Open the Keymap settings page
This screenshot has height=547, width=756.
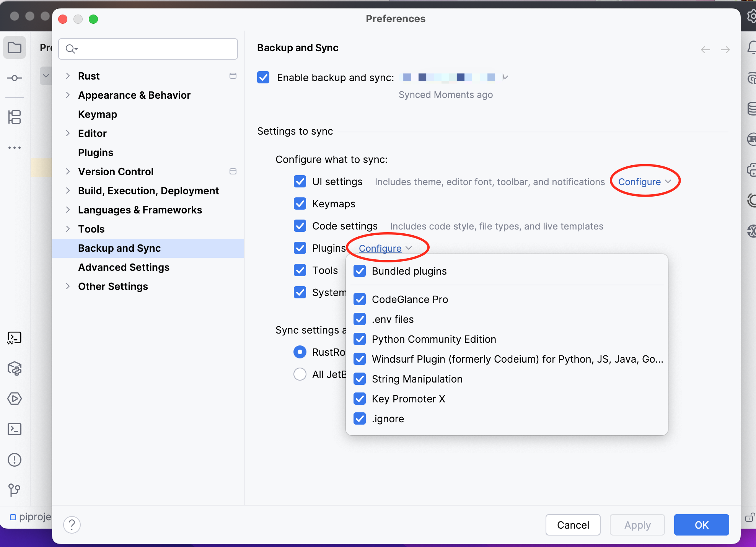(x=98, y=114)
